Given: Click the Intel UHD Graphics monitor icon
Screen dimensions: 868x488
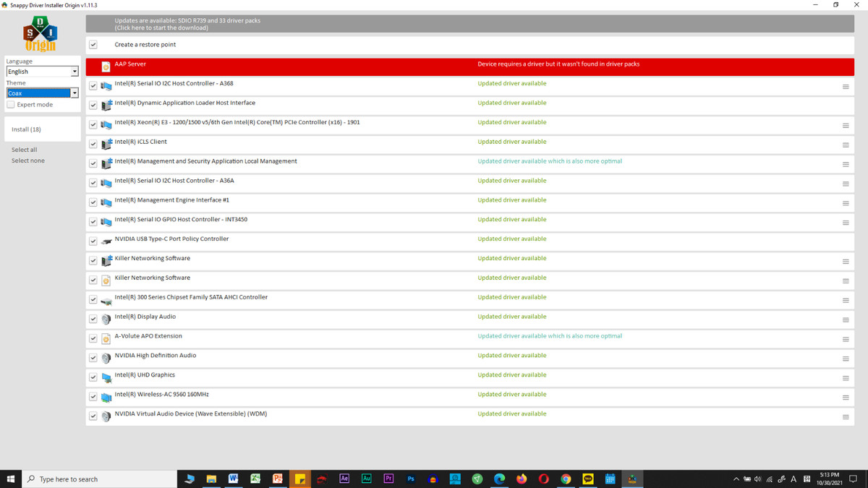Looking at the screenshot, I should point(106,378).
